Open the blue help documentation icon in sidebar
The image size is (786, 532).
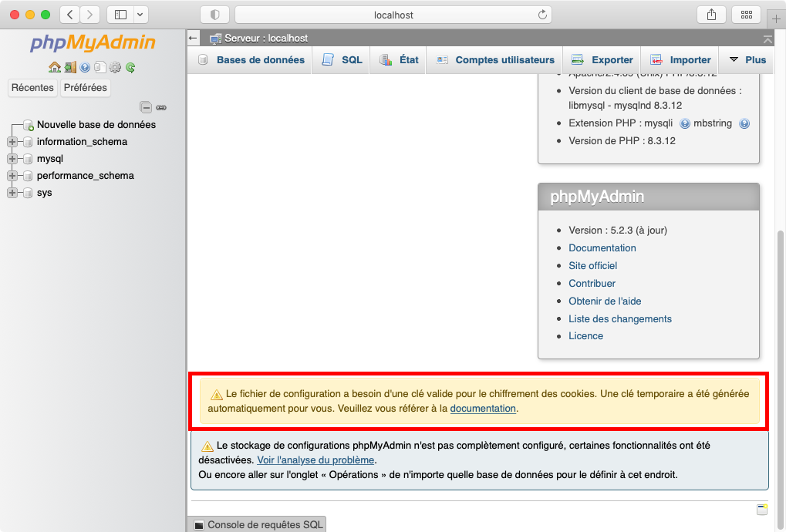tap(85, 68)
